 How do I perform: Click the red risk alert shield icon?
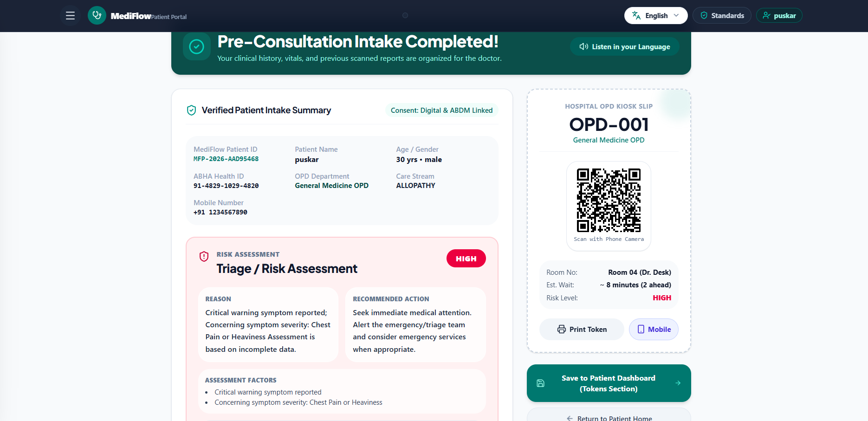tap(204, 256)
